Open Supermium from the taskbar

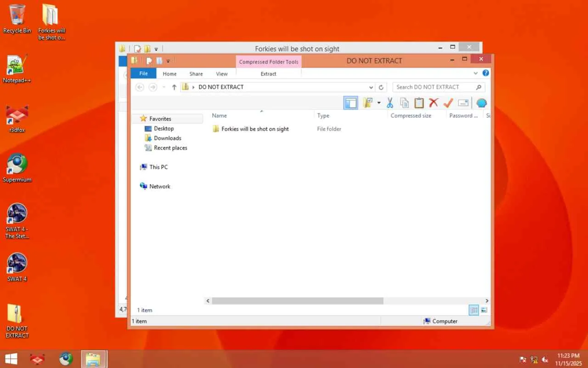(66, 359)
